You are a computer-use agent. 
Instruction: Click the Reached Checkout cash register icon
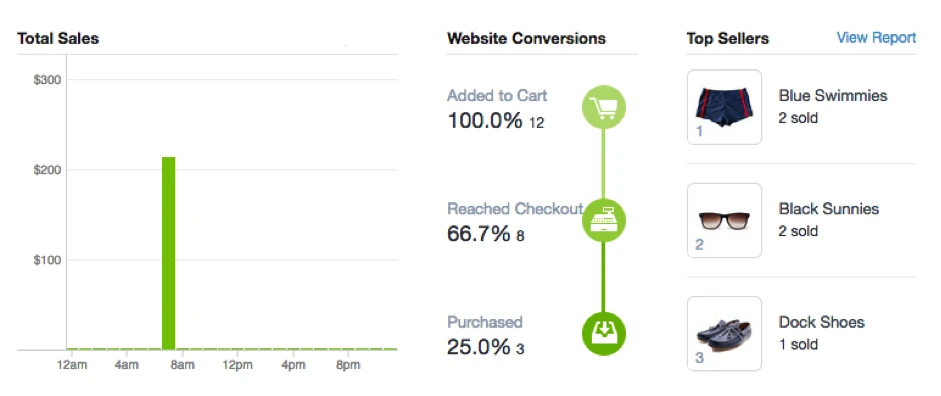pos(604,220)
